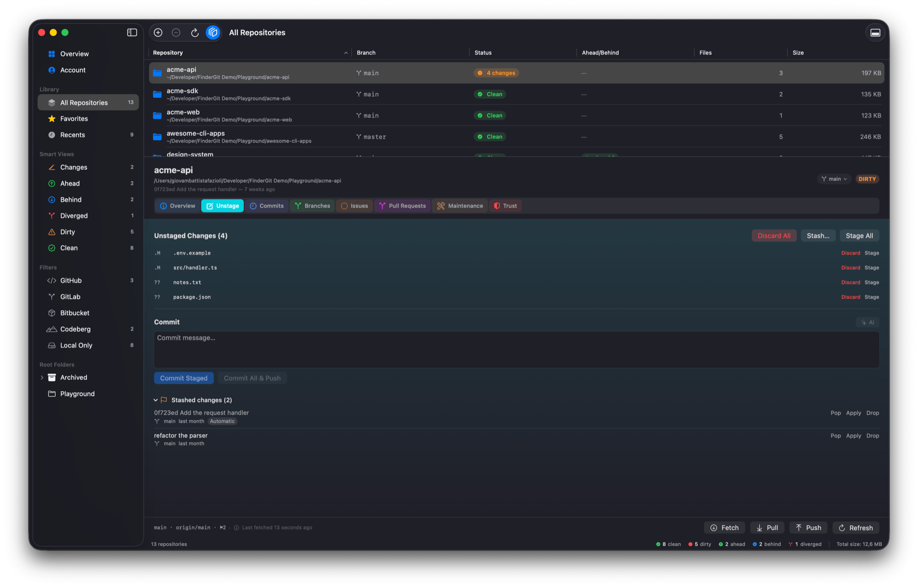Sort by the Branch column header
Image resolution: width=918 pixels, height=588 pixels.
[x=410, y=53]
